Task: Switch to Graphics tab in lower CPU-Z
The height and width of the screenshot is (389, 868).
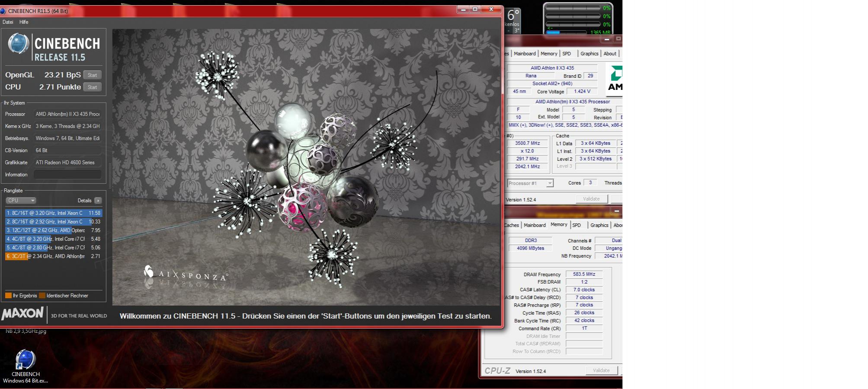Action: coord(599,225)
